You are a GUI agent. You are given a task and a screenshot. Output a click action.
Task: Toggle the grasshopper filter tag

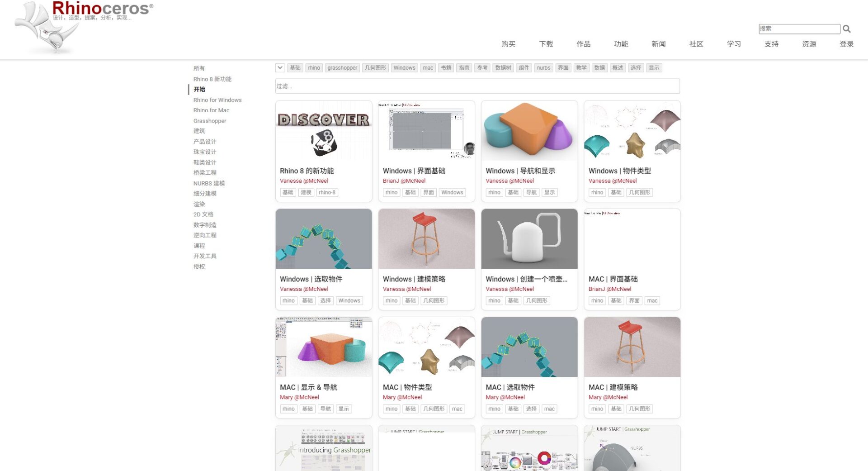(342, 67)
